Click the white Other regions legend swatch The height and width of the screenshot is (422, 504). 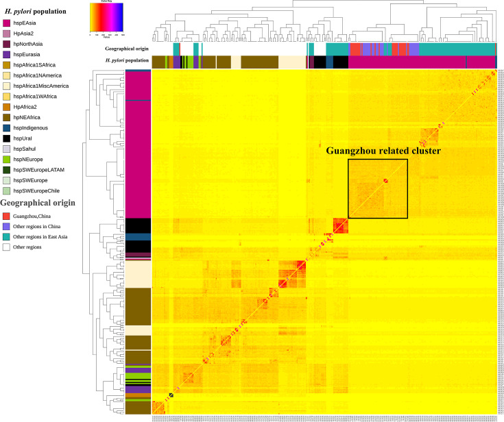(6, 247)
